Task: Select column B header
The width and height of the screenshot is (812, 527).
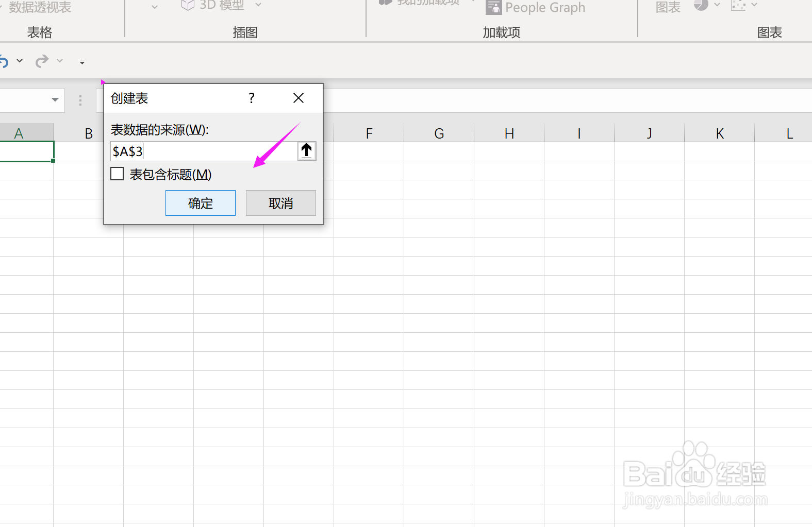Action: pos(89,133)
